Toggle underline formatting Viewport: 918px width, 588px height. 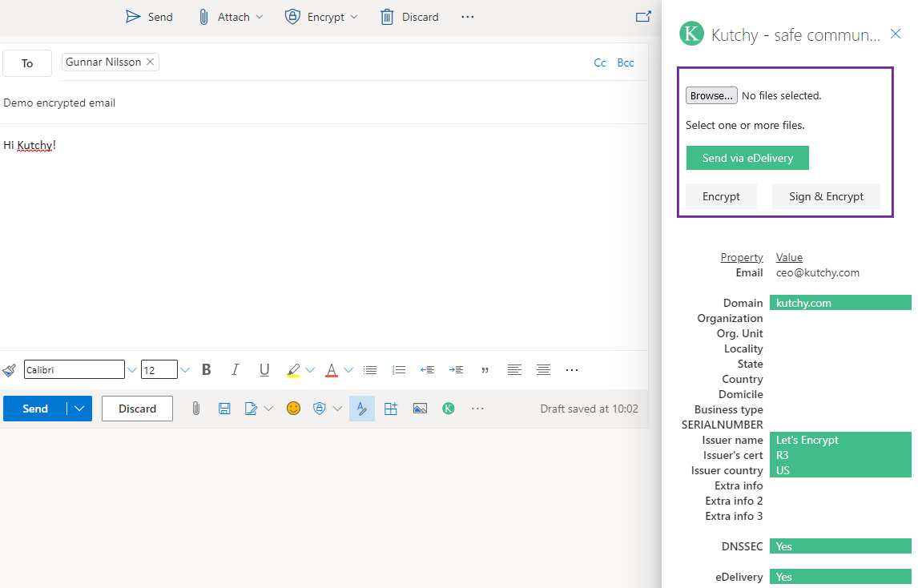(264, 369)
